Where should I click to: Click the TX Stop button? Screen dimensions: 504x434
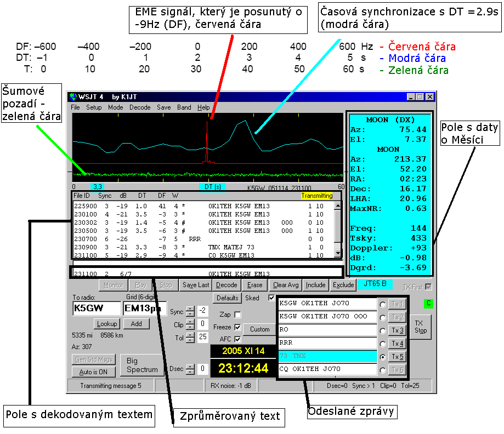(x=421, y=327)
